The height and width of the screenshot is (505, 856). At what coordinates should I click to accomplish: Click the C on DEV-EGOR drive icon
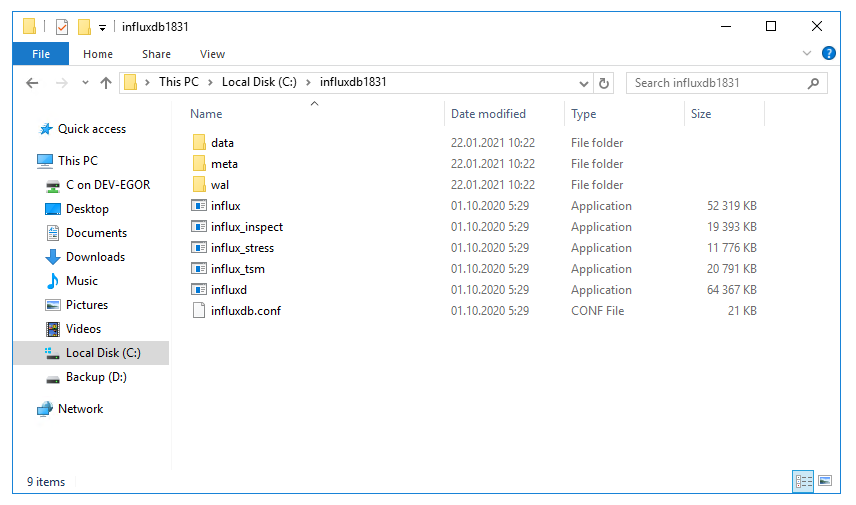(52, 186)
